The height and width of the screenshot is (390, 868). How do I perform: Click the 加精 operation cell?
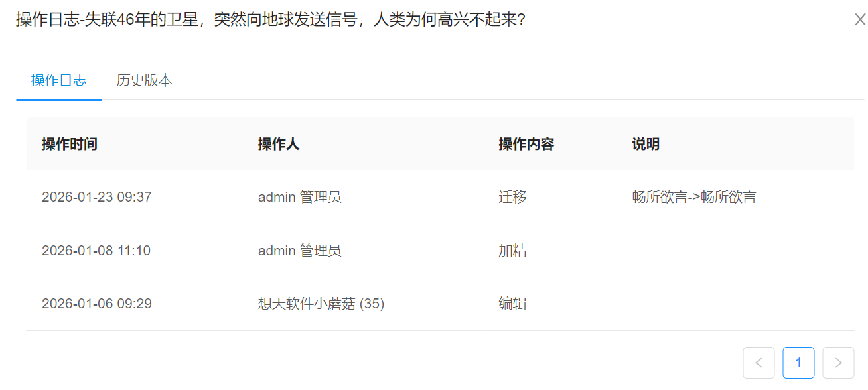pos(512,251)
